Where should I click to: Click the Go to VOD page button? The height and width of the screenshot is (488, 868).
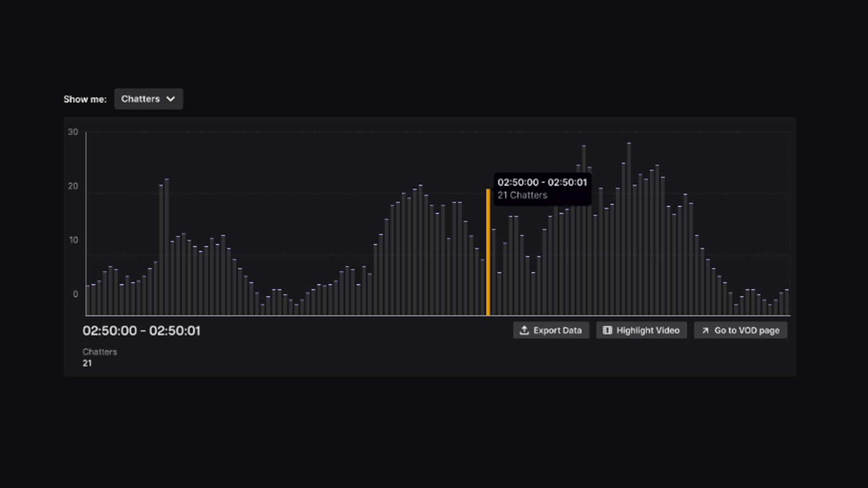point(741,330)
